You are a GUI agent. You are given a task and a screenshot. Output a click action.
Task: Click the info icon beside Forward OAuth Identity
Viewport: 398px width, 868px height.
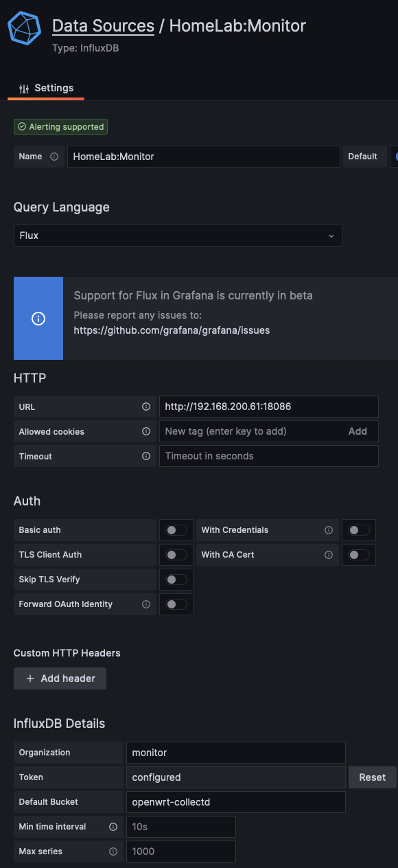(x=145, y=604)
